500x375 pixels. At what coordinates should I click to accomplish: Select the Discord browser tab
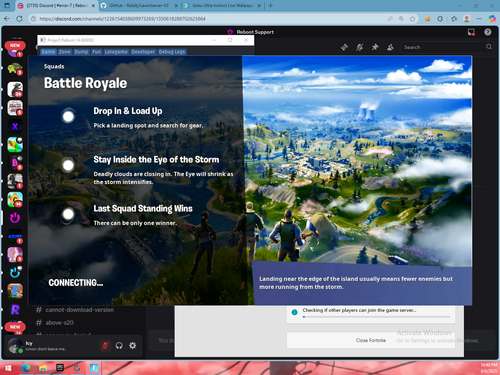pos(56,6)
